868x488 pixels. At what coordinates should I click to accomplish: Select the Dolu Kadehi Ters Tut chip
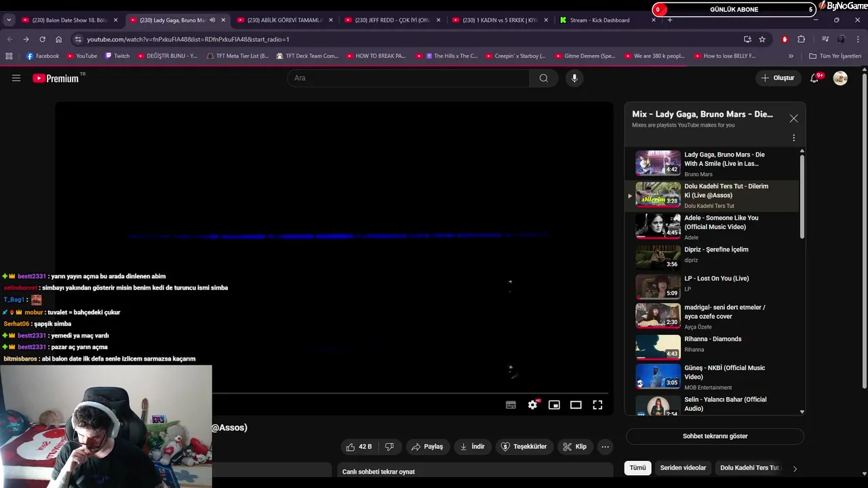pos(749,468)
